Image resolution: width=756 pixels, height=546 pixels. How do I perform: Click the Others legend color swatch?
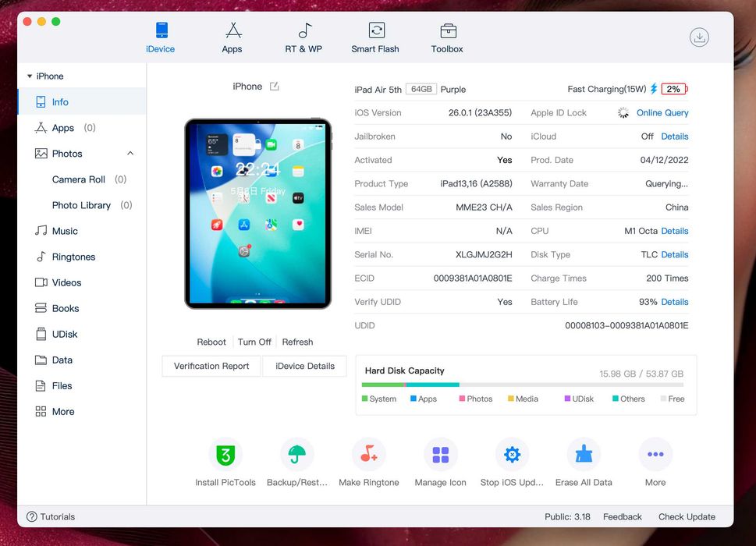pyautogui.click(x=616, y=399)
